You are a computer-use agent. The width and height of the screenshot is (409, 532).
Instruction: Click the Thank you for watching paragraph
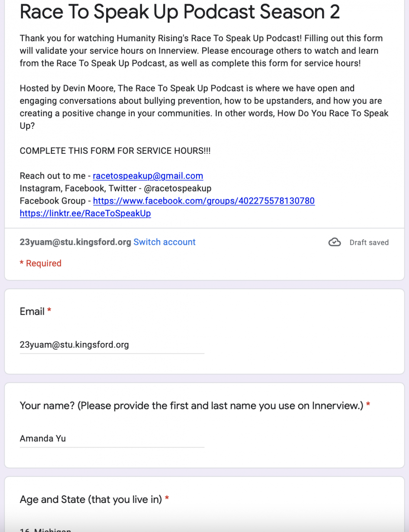(x=201, y=51)
